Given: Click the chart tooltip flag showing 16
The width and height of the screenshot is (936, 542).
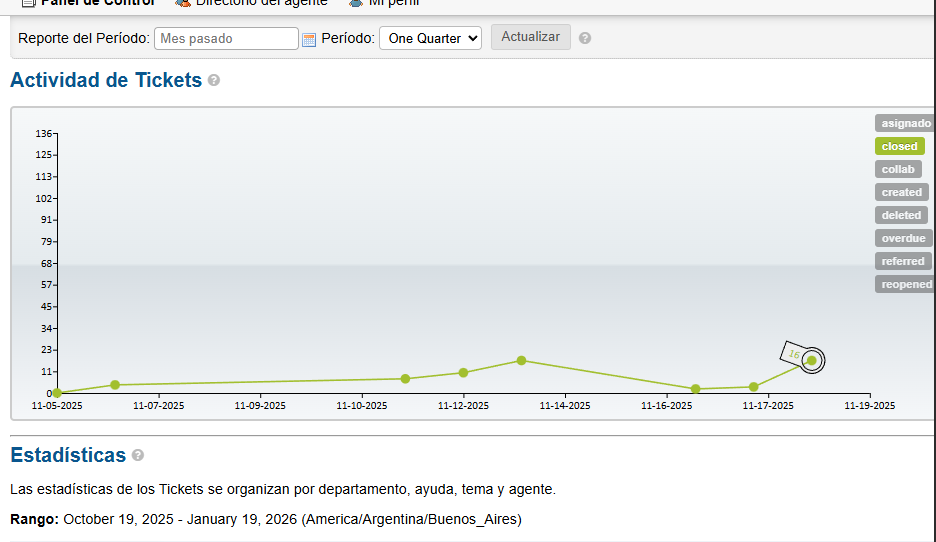Looking at the screenshot, I should point(794,352).
